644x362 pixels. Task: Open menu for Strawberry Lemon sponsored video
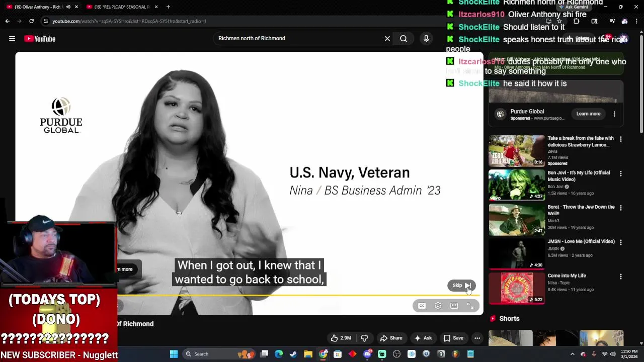tap(620, 139)
